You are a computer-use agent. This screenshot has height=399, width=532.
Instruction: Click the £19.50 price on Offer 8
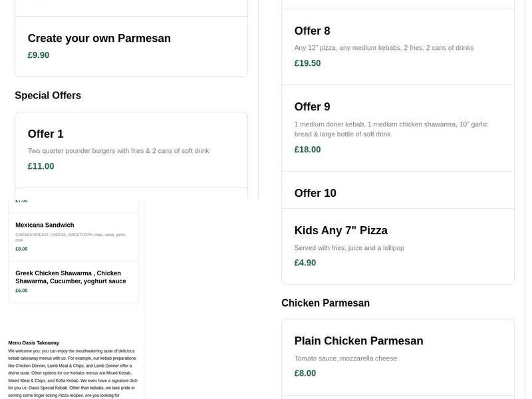307,63
